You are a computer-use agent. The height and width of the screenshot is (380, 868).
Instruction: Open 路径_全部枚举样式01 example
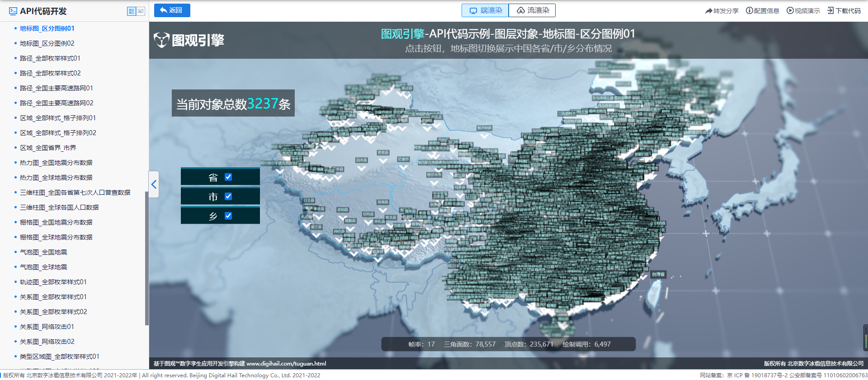50,58
